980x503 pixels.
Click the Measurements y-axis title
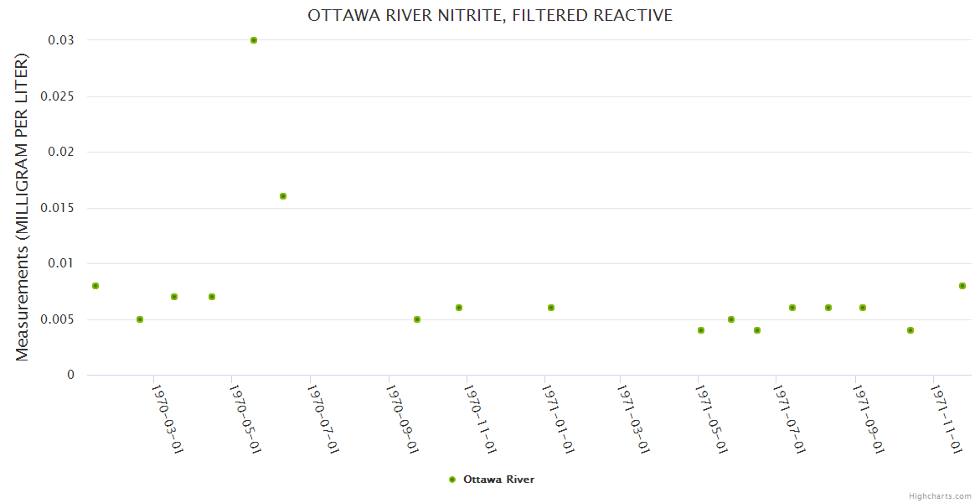tap(23, 208)
